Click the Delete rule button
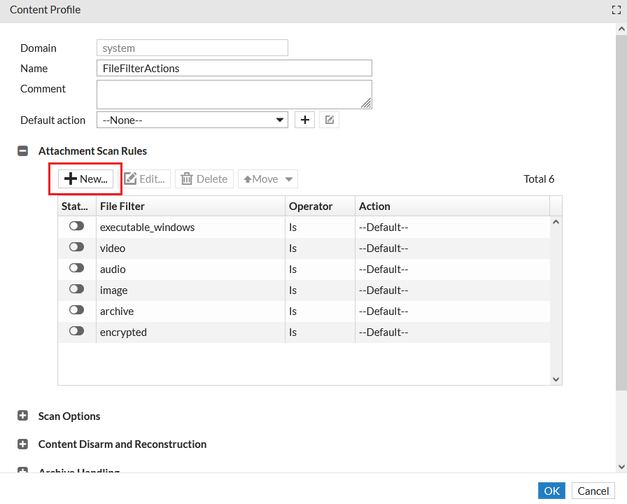 [204, 179]
